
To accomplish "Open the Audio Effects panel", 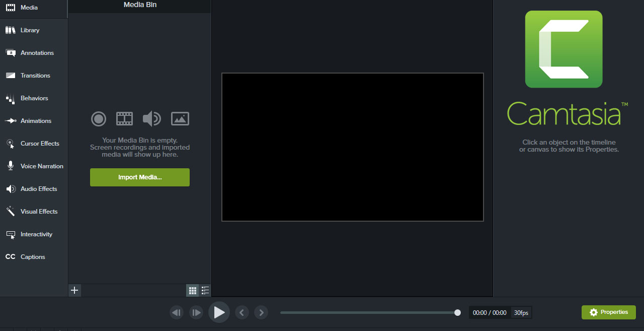I will [x=34, y=189].
